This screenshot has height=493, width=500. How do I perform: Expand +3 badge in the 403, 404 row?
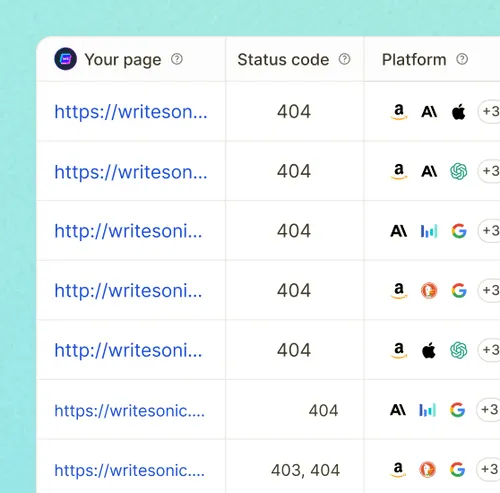[488, 470]
